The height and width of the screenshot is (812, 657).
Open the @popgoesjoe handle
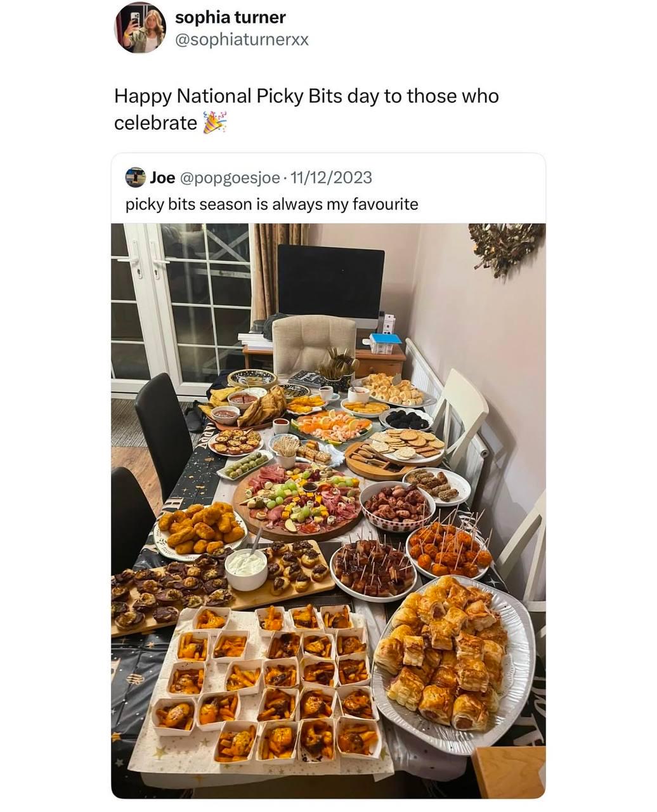pos(230,178)
